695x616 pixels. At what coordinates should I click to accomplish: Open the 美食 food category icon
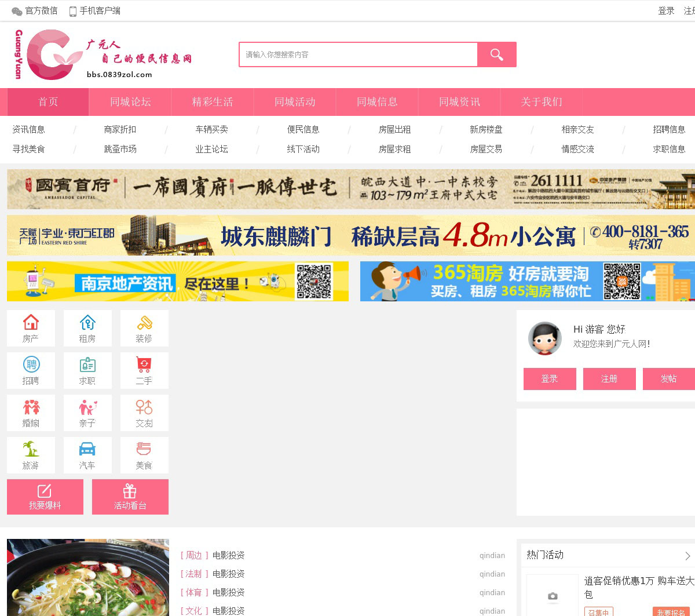(x=144, y=455)
